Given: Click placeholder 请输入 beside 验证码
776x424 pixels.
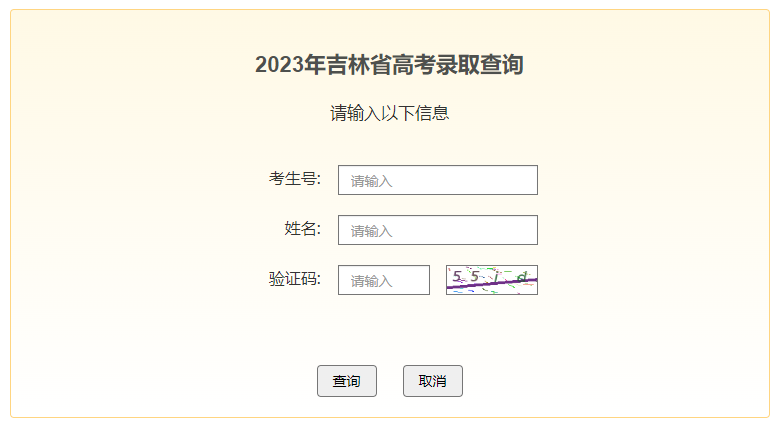Looking at the screenshot, I should tap(371, 281).
